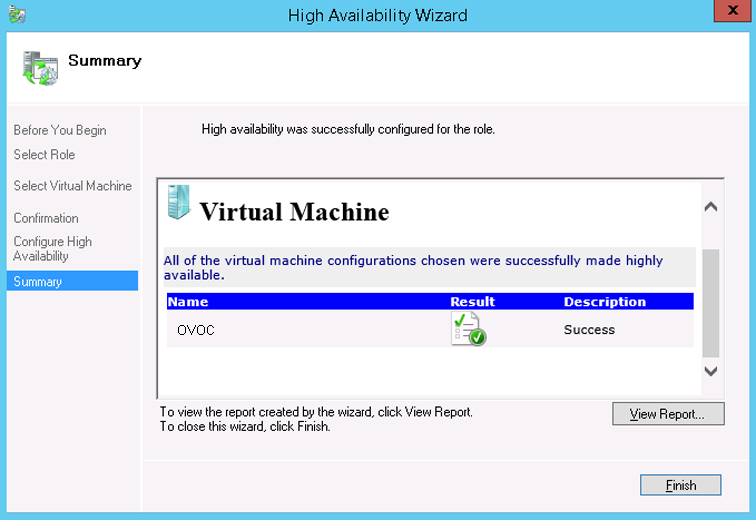The image size is (756, 520).
Task: Click the highlighted Summary step
Action: [38, 282]
